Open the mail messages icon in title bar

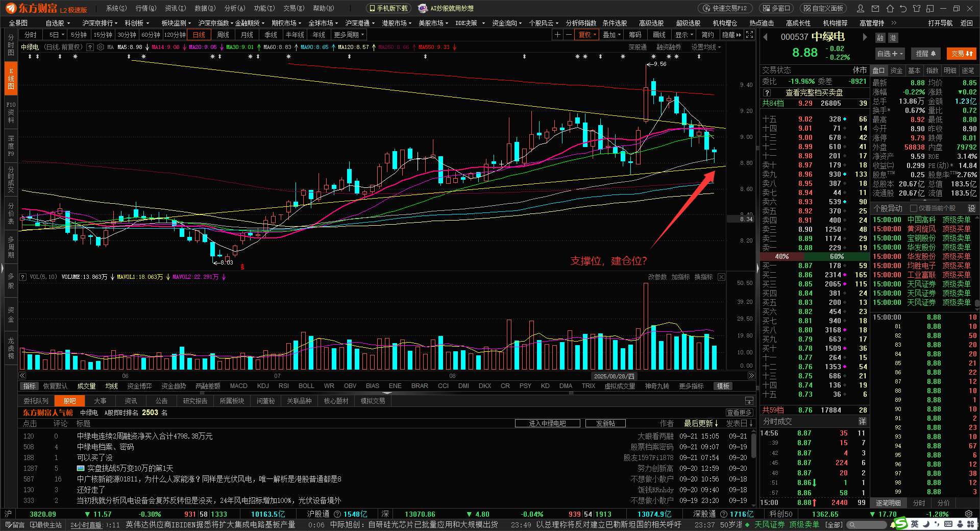[x=875, y=8]
